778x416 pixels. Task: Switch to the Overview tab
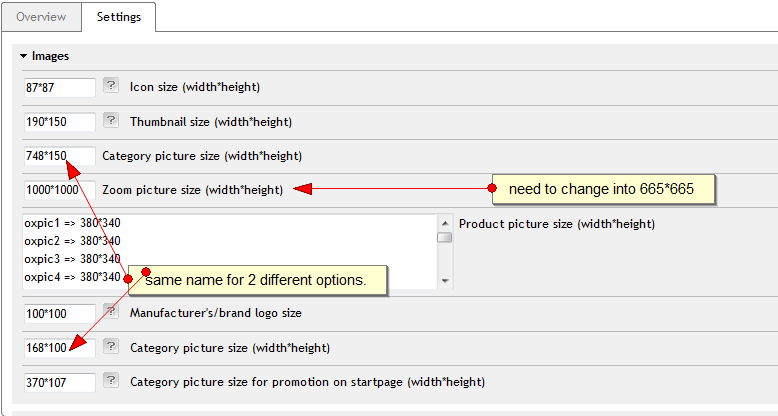(41, 17)
